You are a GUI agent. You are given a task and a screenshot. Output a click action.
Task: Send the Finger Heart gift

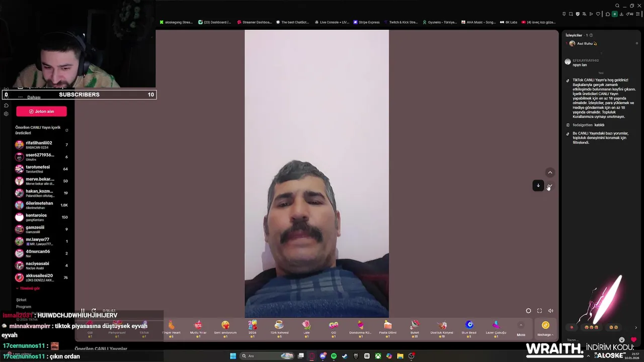tap(171, 328)
